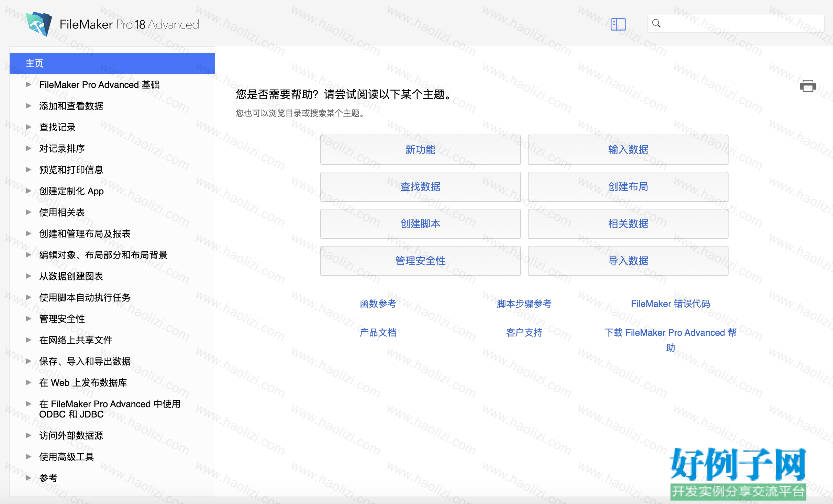Open 从数据创建图表 topic
The height and width of the screenshot is (504, 833).
pos(71,276)
